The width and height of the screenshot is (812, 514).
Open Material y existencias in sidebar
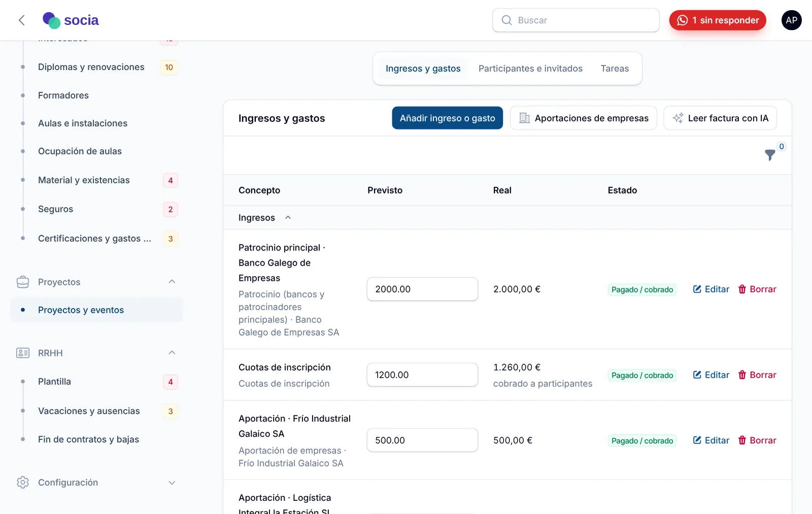point(84,180)
